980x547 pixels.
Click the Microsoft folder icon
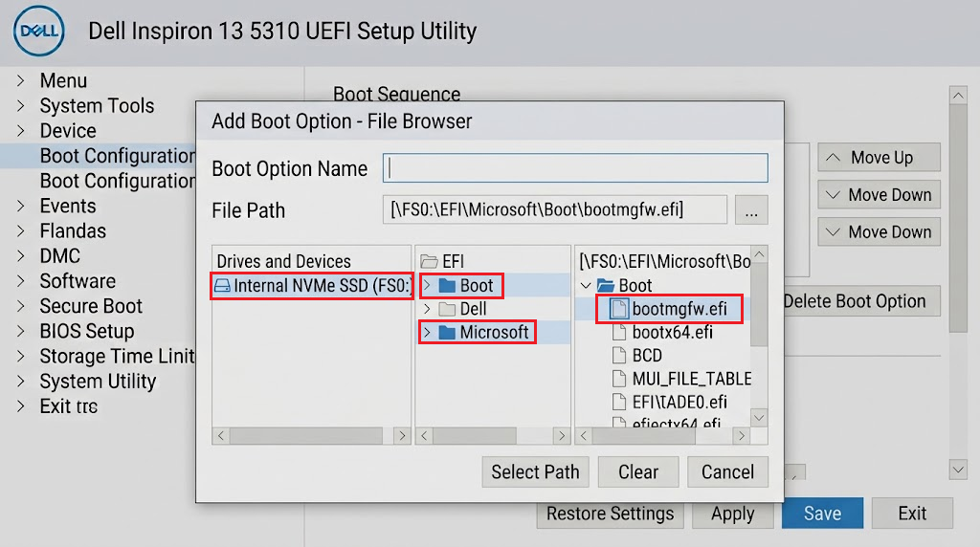[447, 332]
